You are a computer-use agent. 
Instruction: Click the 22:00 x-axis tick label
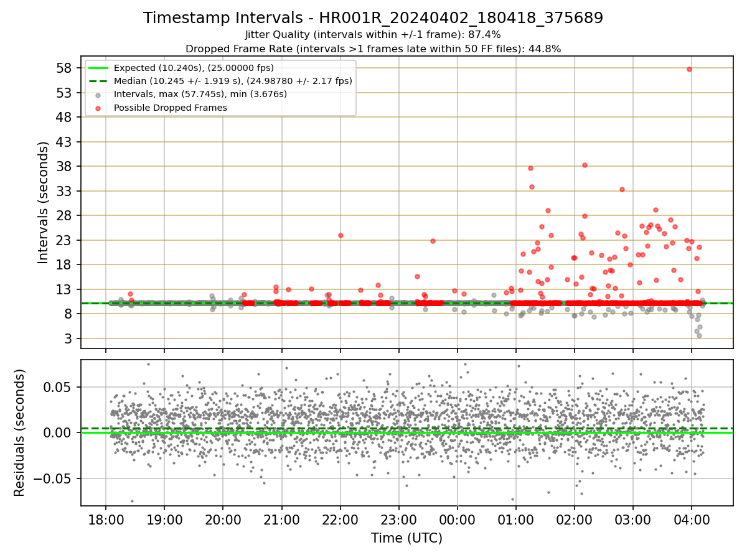point(340,519)
